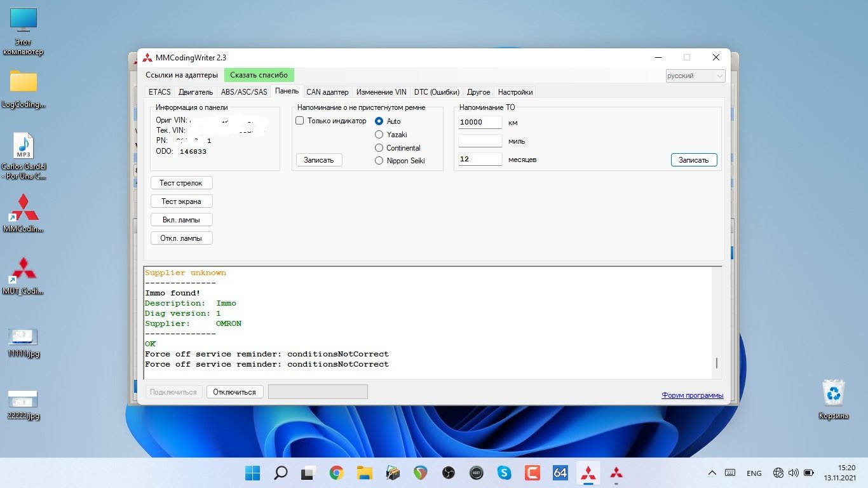
Task: Click ODO value 146833
Action: click(x=193, y=152)
